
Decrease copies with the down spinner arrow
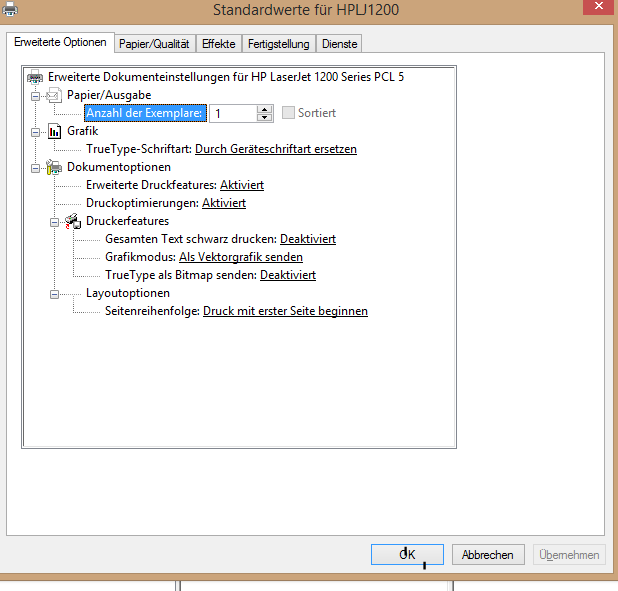[265, 117]
